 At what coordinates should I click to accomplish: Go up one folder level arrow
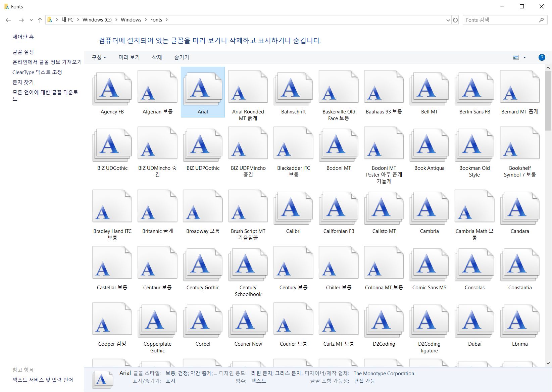(40, 20)
